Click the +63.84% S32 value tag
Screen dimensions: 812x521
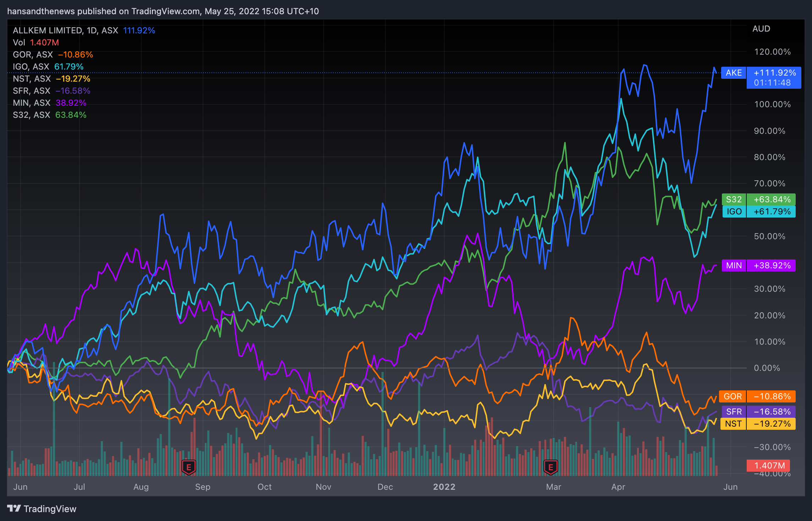771,199
